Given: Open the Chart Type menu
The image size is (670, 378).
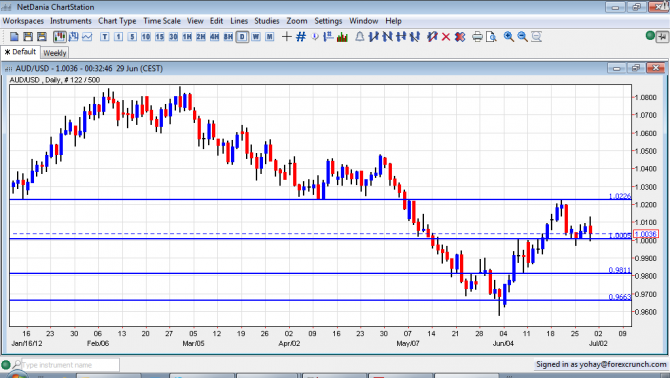Looking at the screenshot, I should click(117, 21).
